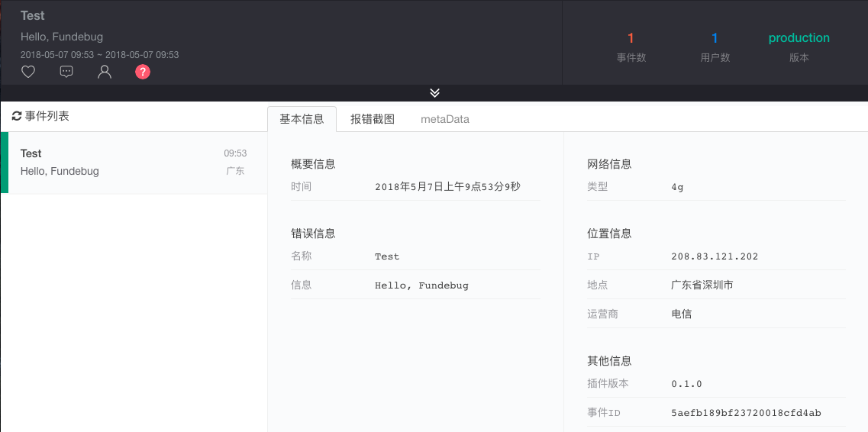Click the 事件数 event count
868x432 pixels.
(x=631, y=38)
